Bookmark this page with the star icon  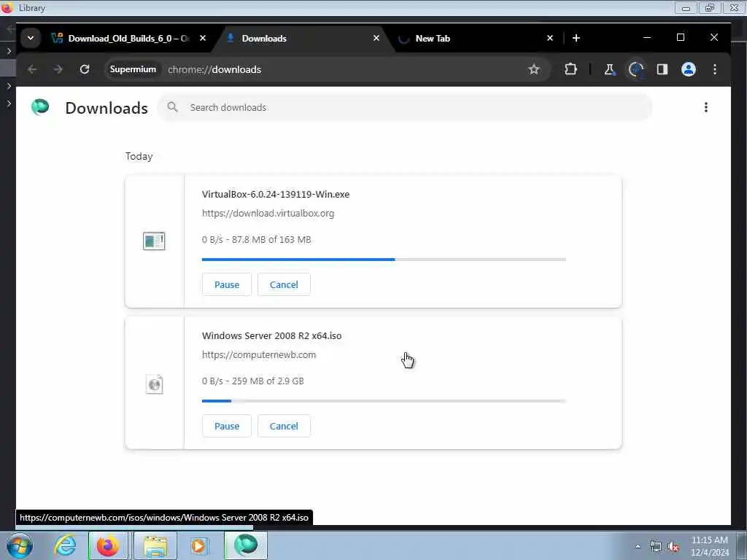tap(533, 69)
